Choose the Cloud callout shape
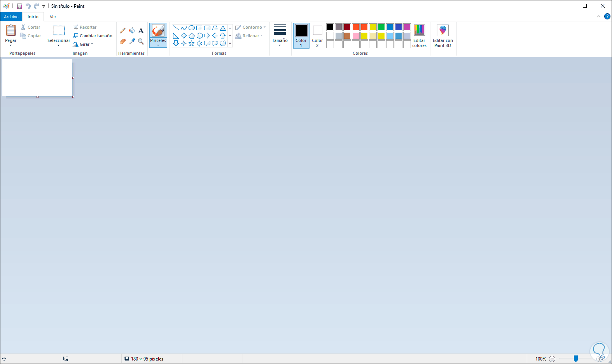This screenshot has height=364, width=612. point(223,44)
